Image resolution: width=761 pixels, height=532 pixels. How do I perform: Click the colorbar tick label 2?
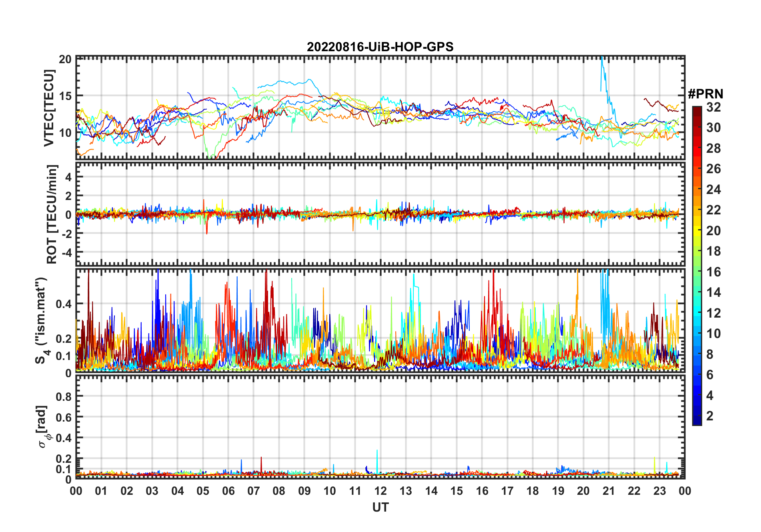[710, 416]
